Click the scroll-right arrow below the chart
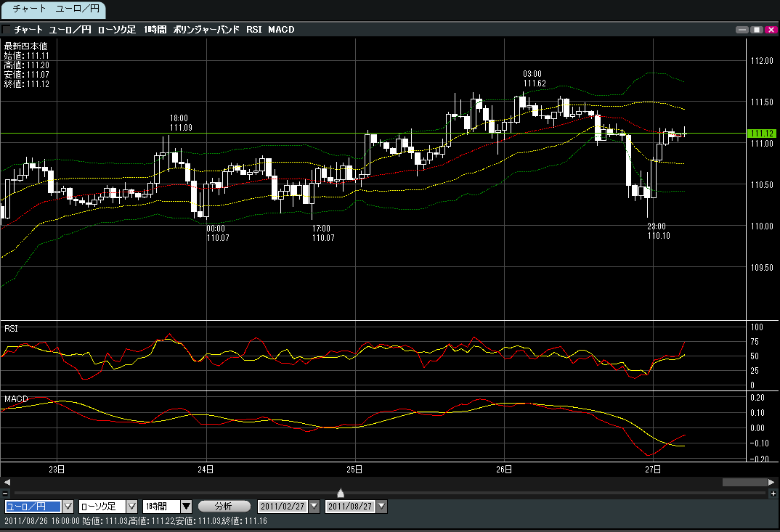Image resolution: width=780 pixels, height=532 pixels. tap(771, 482)
